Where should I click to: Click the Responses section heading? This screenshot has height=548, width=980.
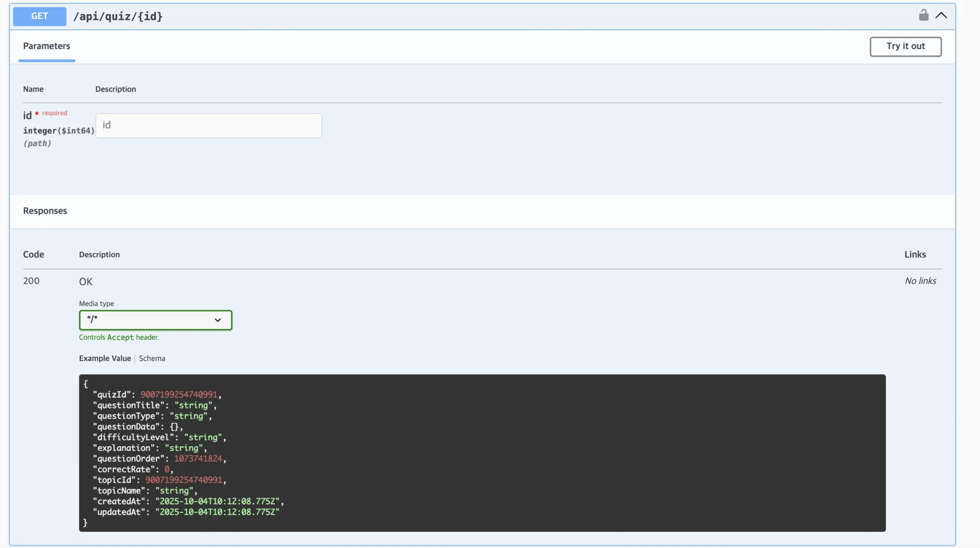point(45,211)
